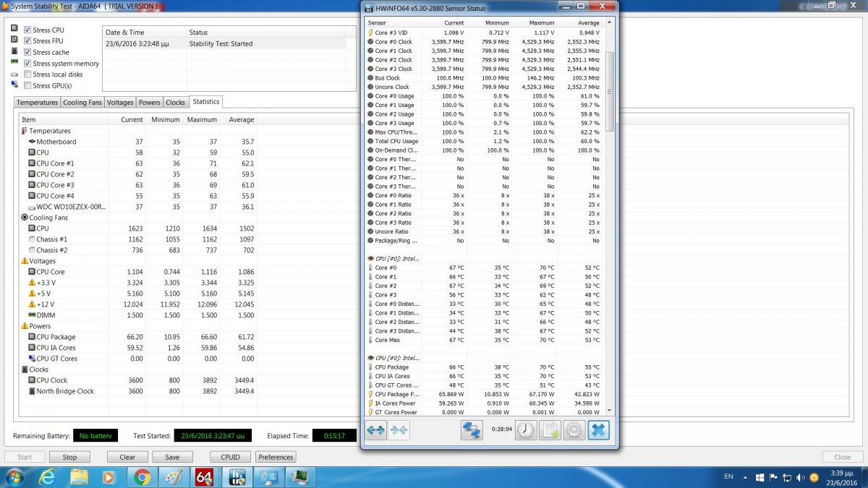Click the Clear button

(127, 457)
